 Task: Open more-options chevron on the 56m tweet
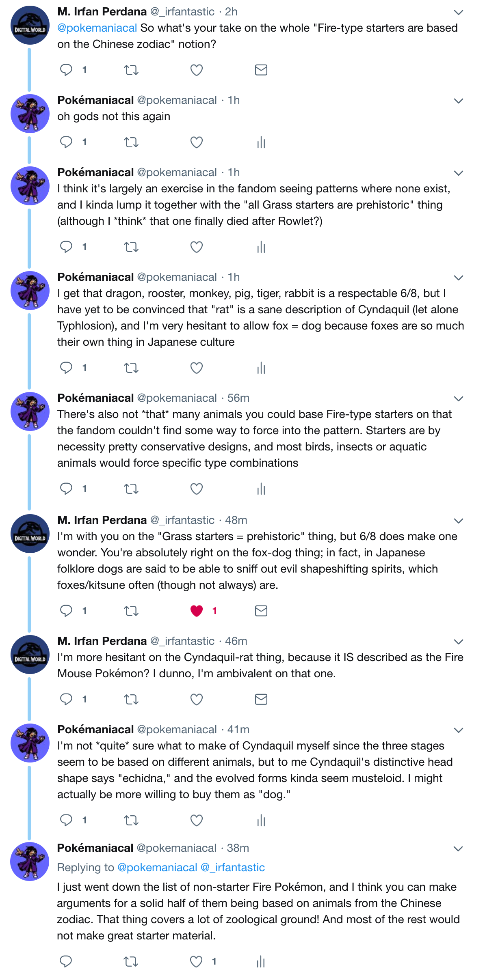459,399
